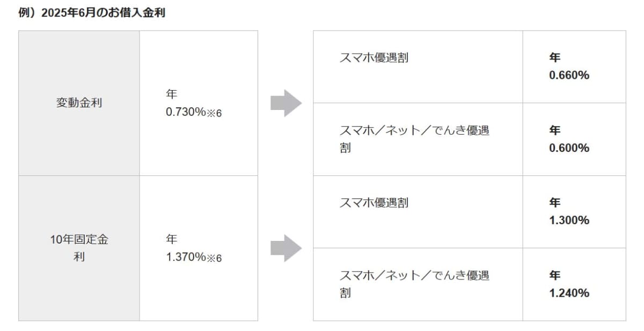Image resolution: width=644 pixels, height=331 pixels.
Task: Click スマホ優遇割 label beside 0.660%
Action: coord(374,57)
